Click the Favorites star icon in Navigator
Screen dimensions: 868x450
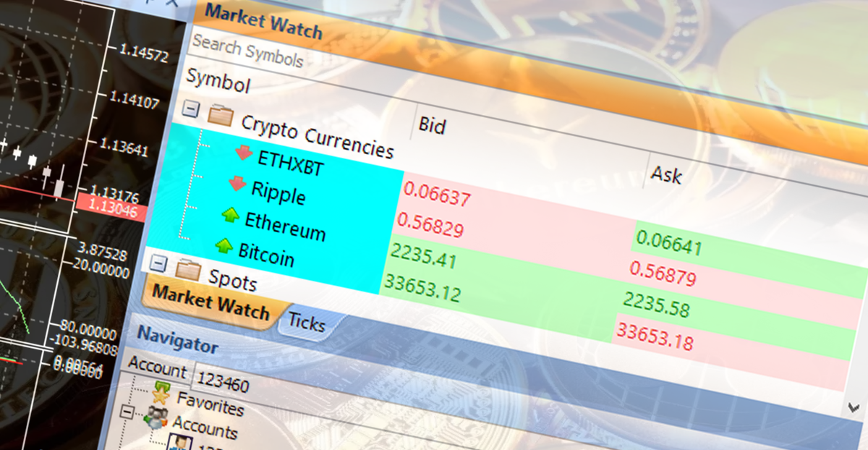161,394
